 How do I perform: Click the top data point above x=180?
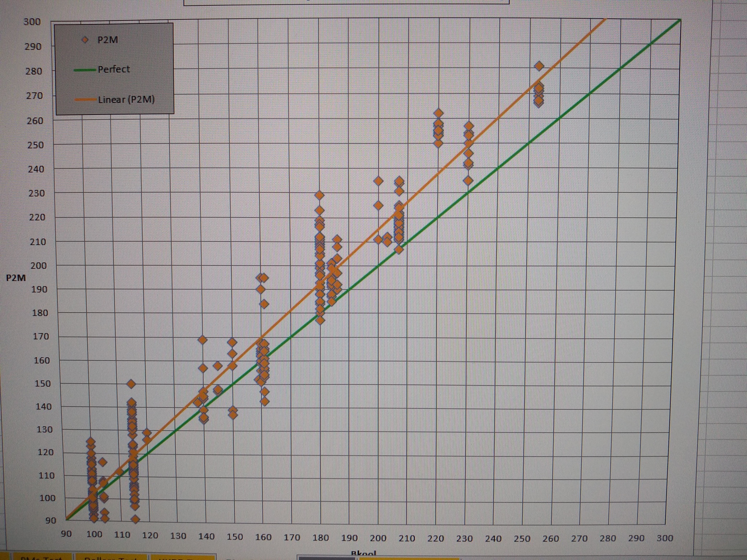pos(319,195)
